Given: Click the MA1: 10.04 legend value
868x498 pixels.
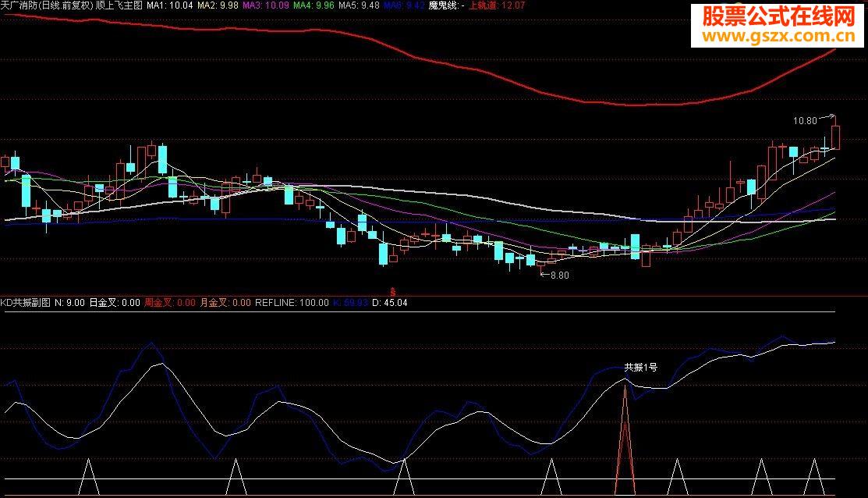Looking at the screenshot, I should click(170, 5).
